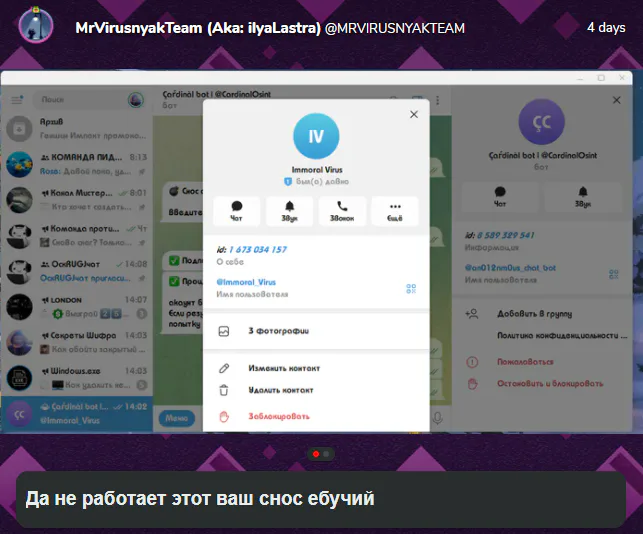Open the hamburger menu in Telegram sidebar

(x=17, y=100)
